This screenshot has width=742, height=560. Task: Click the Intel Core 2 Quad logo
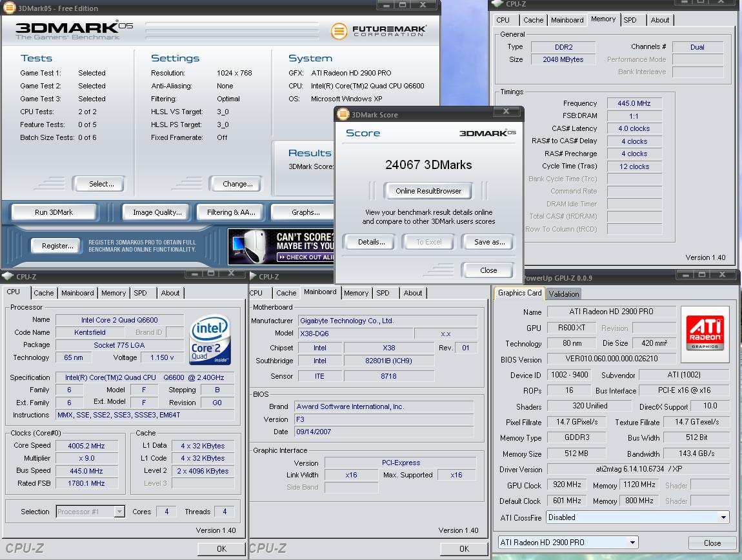(x=210, y=339)
